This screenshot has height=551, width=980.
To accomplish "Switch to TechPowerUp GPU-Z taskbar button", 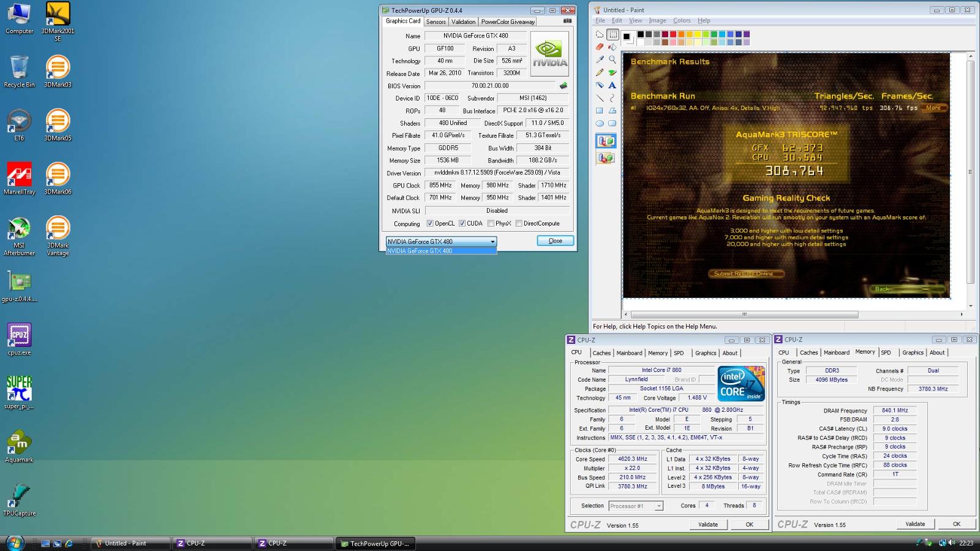I will (x=375, y=543).
